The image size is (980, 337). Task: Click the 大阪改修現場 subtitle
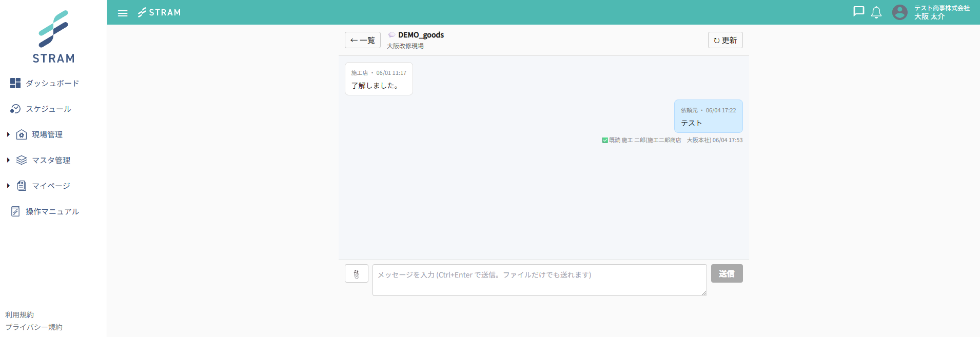[405, 46]
